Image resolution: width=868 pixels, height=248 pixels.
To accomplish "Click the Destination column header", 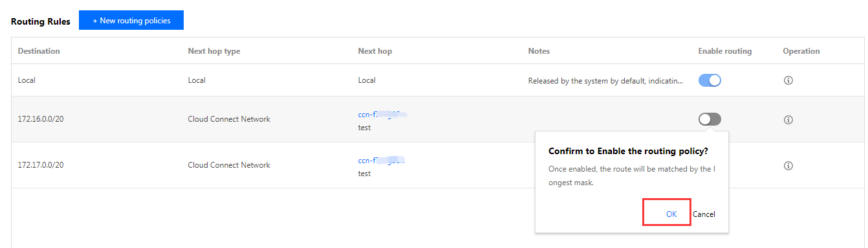I will click(x=39, y=51).
